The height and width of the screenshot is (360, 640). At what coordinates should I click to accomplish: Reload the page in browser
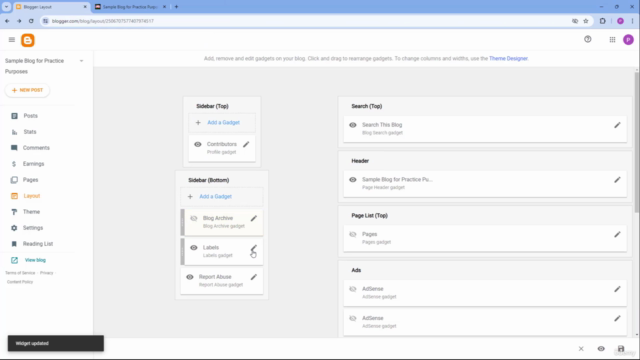coord(31,21)
